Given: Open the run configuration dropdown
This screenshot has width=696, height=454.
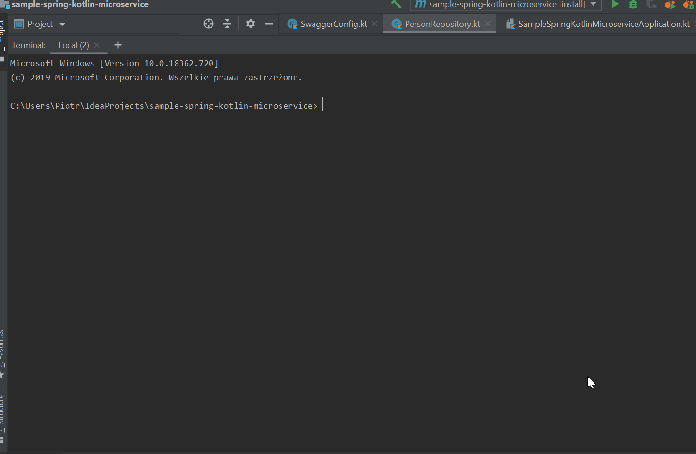Looking at the screenshot, I should tap(506, 4).
